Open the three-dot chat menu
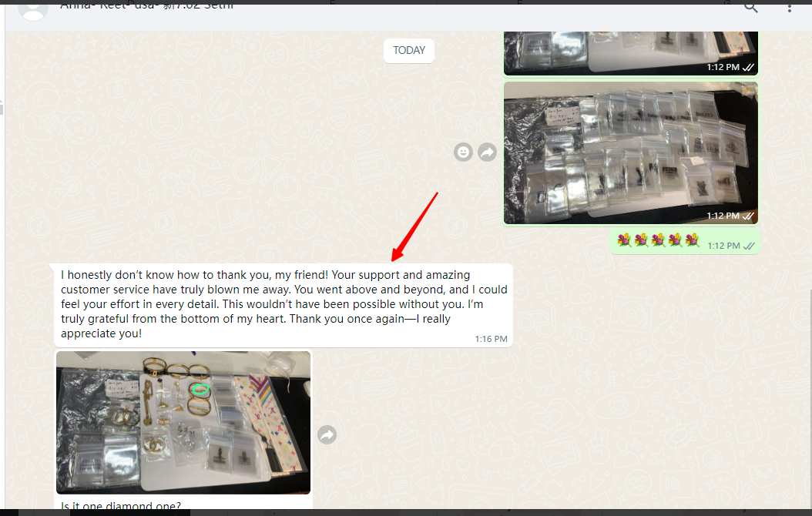 [x=790, y=8]
